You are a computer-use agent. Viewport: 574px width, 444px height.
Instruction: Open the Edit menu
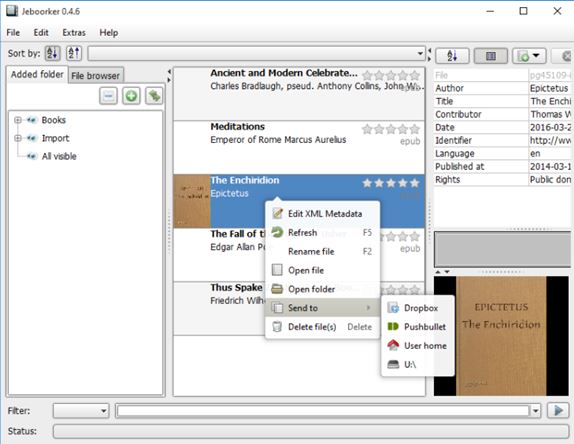[41, 33]
